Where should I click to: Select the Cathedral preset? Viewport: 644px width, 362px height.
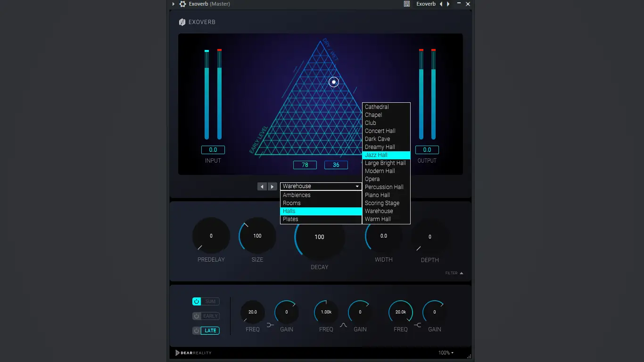386,107
